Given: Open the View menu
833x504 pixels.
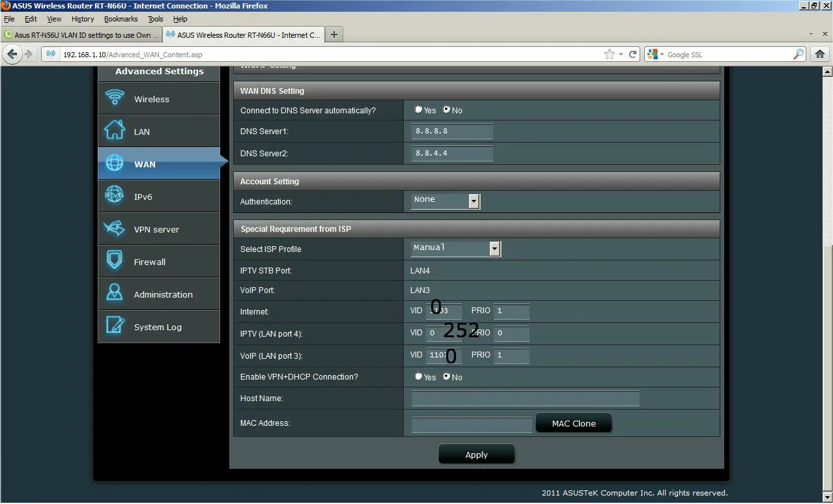Looking at the screenshot, I should 54,19.
